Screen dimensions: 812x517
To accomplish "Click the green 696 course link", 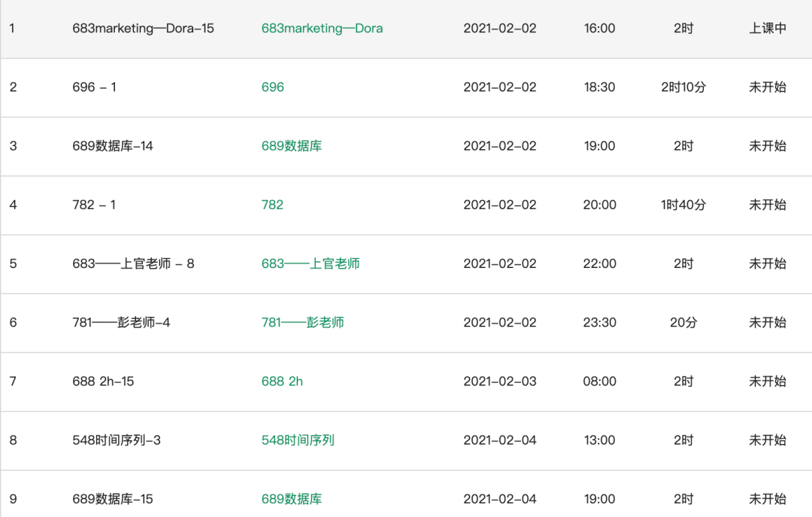I will pyautogui.click(x=272, y=87).
